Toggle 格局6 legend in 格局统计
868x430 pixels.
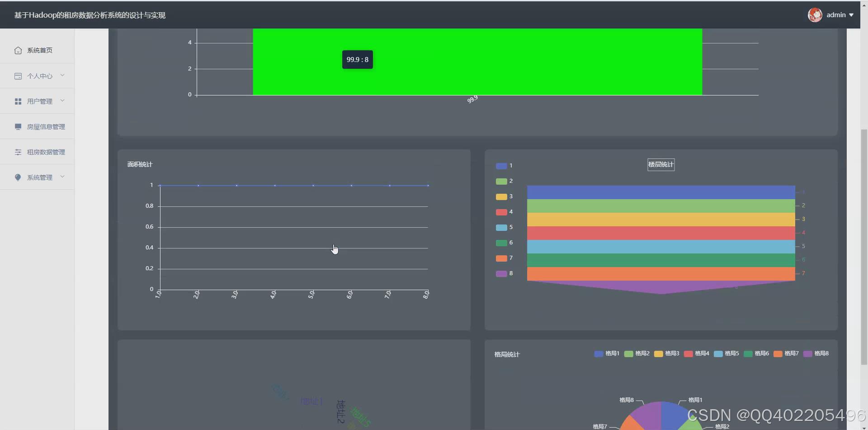tap(756, 354)
